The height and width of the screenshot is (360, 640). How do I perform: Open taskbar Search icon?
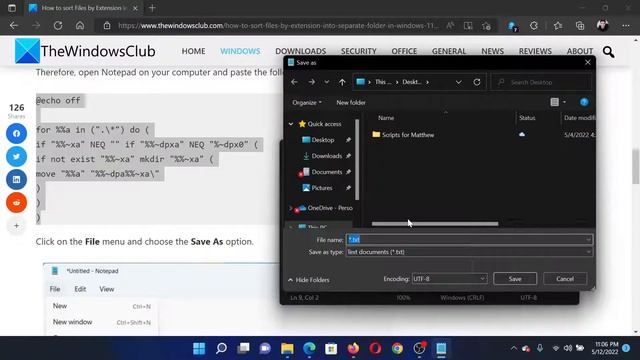pyautogui.click(x=221, y=348)
